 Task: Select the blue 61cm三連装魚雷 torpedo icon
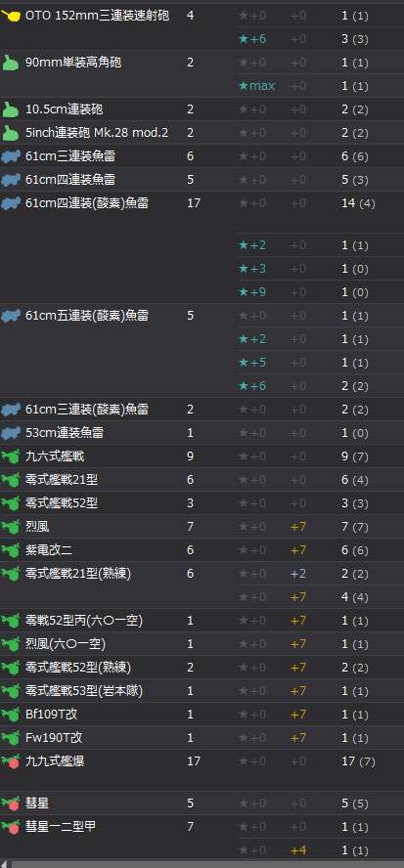[x=11, y=156]
